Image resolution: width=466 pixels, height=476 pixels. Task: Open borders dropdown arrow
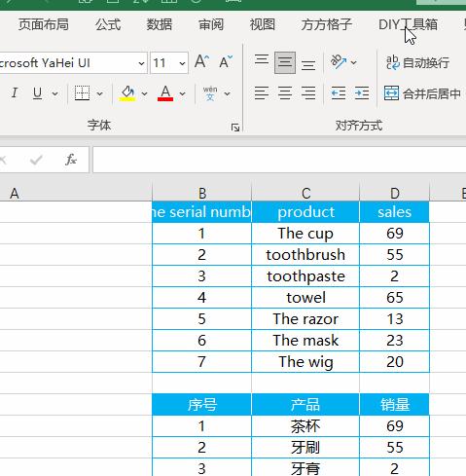[99, 93]
